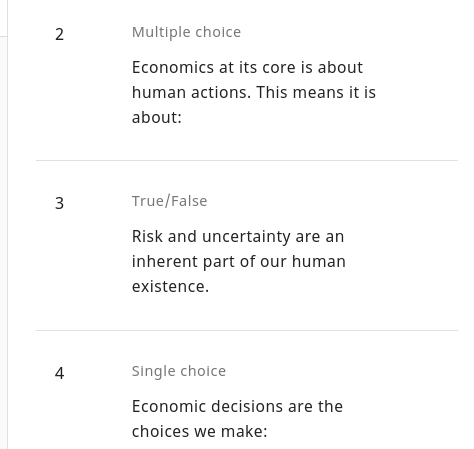This screenshot has width=474, height=449.
Task: Click "Economics at its core is about" line
Action: tap(247, 68)
